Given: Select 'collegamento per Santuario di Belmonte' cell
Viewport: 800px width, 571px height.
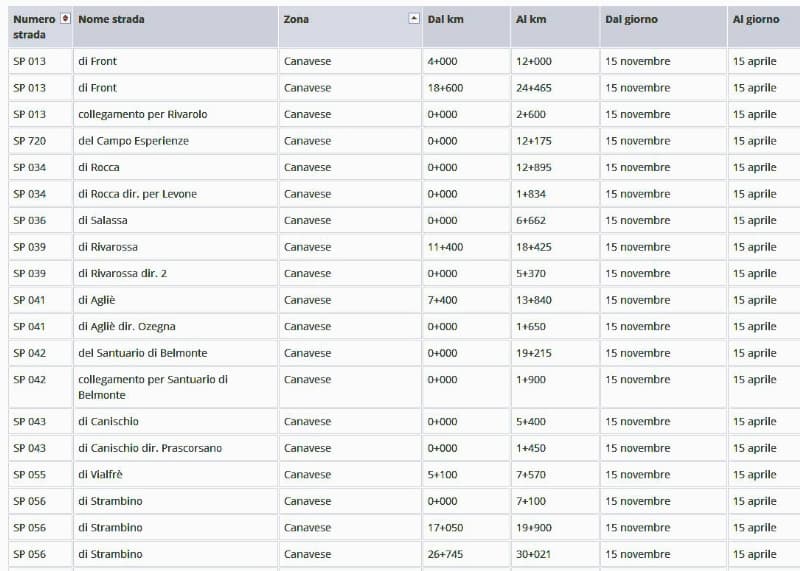Looking at the screenshot, I should pyautogui.click(x=152, y=387).
